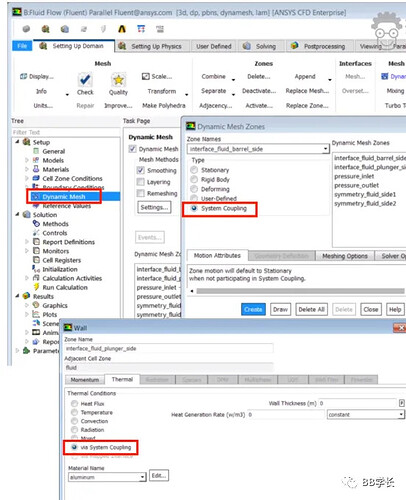Select the Stationary zone type radio
This screenshot has width=406, height=500.
194,170
